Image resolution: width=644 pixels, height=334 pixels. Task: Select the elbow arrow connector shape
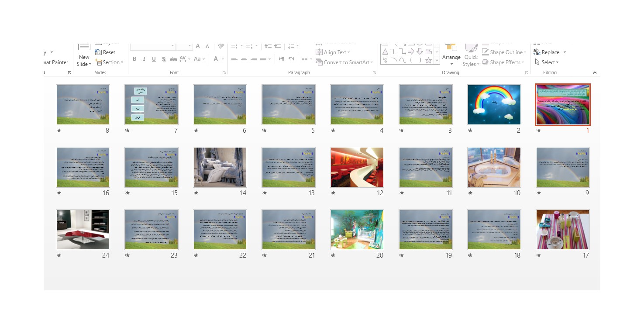tap(402, 52)
